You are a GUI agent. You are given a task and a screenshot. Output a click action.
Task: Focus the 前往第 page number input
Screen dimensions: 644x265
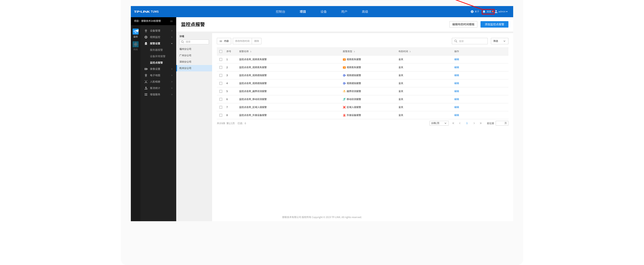[502, 123]
